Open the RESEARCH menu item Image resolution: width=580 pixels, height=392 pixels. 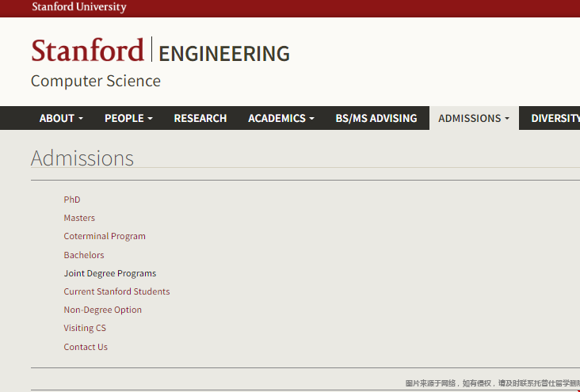click(x=200, y=118)
